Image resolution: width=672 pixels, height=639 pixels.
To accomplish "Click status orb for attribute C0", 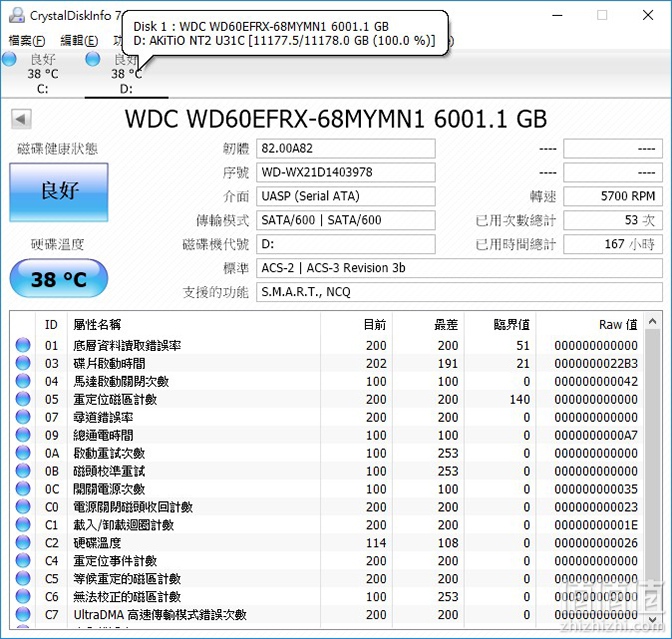I will coord(23,507).
